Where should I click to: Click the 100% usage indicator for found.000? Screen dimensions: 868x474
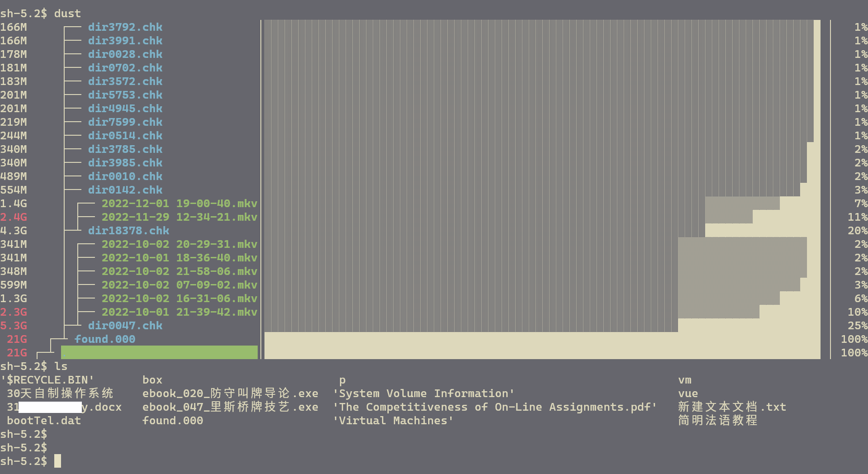click(x=854, y=339)
